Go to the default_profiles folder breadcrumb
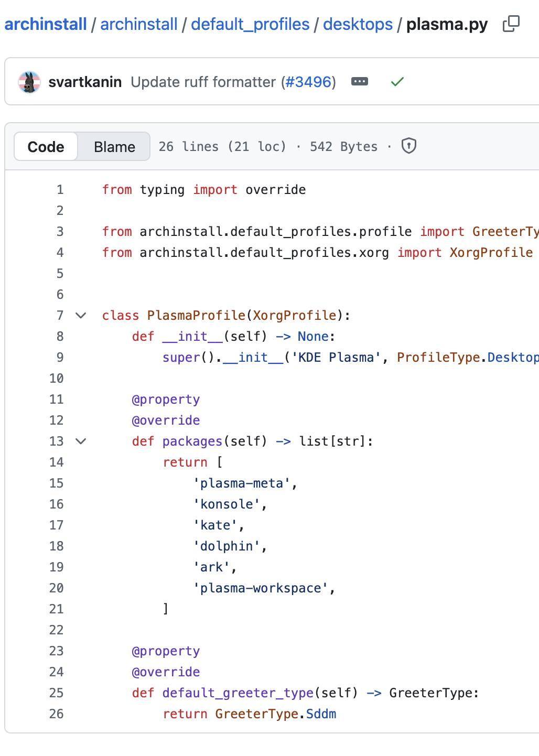This screenshot has height=756, width=539. point(250,24)
